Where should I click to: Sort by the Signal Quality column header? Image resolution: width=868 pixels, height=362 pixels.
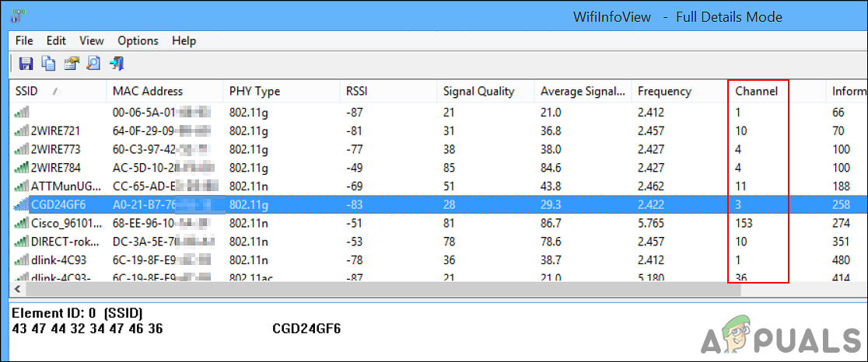(x=485, y=91)
